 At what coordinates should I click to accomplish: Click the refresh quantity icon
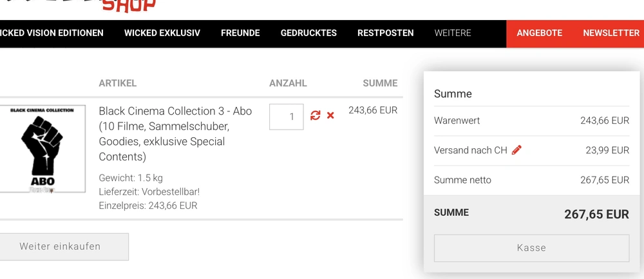pos(315,115)
